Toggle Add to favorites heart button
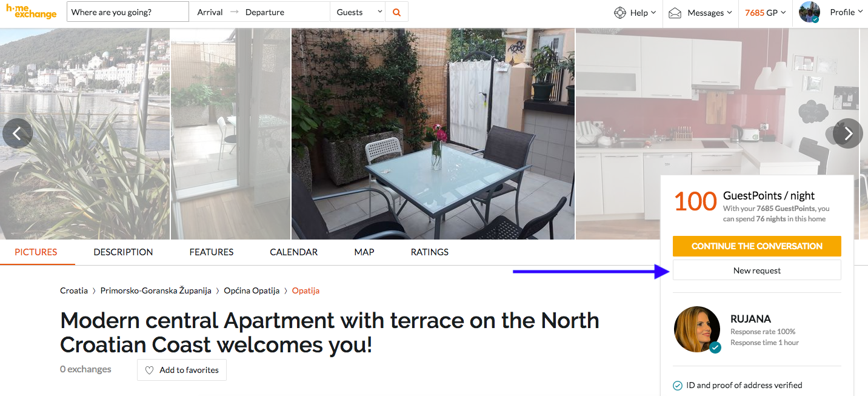Screen dimensions: 868x396 [182, 370]
